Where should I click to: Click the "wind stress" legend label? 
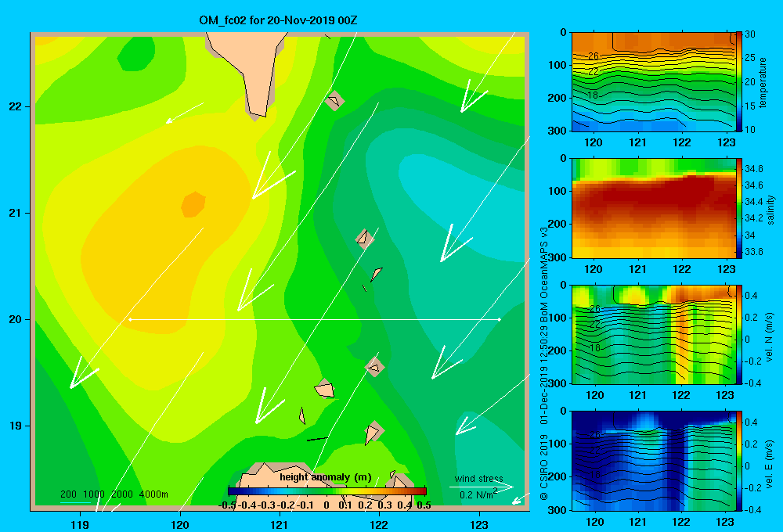pyautogui.click(x=479, y=479)
